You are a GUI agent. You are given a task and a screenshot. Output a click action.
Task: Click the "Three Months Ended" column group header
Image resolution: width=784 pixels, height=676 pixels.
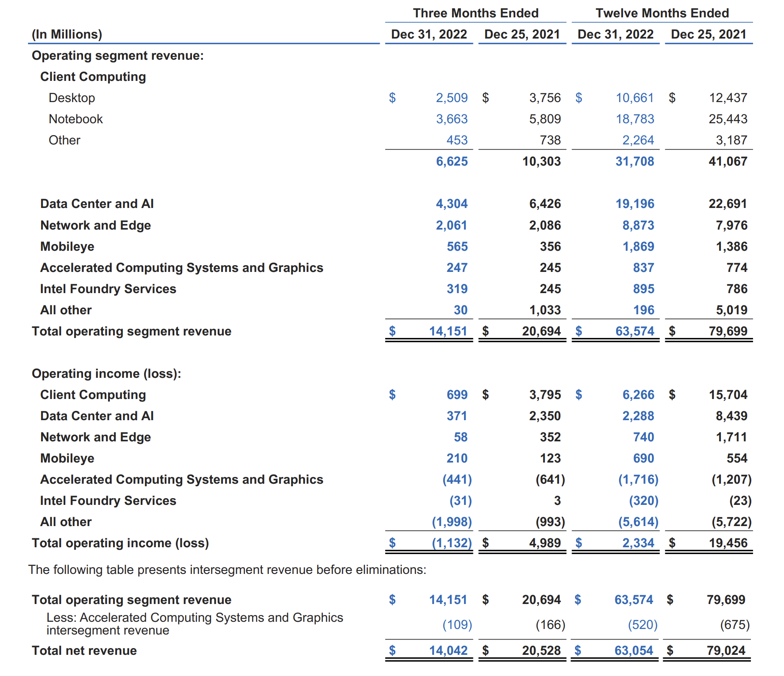tap(476, 13)
